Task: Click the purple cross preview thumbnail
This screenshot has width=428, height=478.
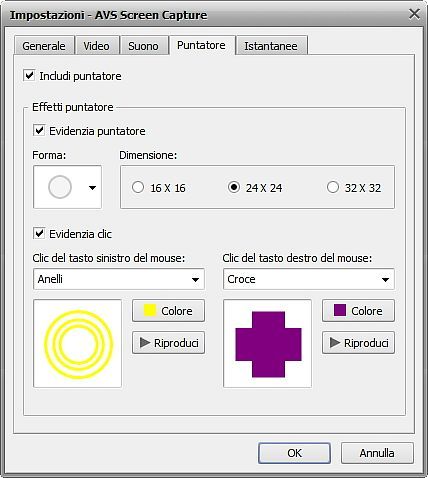Action: 268,343
